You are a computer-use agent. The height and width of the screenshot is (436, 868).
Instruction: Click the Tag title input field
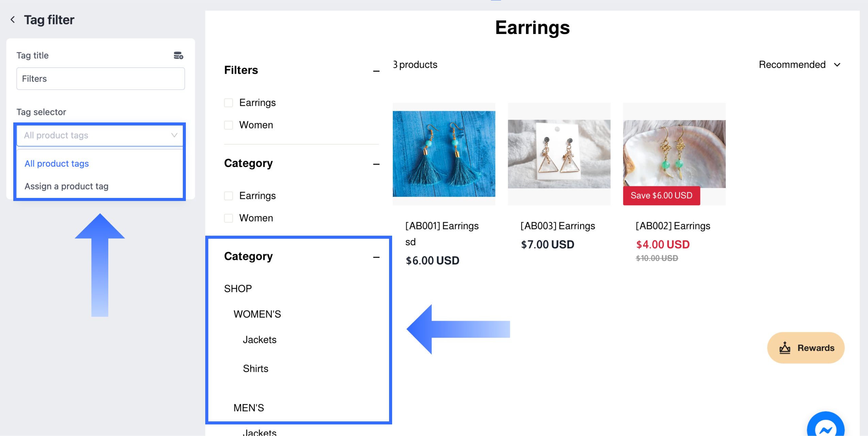(100, 79)
